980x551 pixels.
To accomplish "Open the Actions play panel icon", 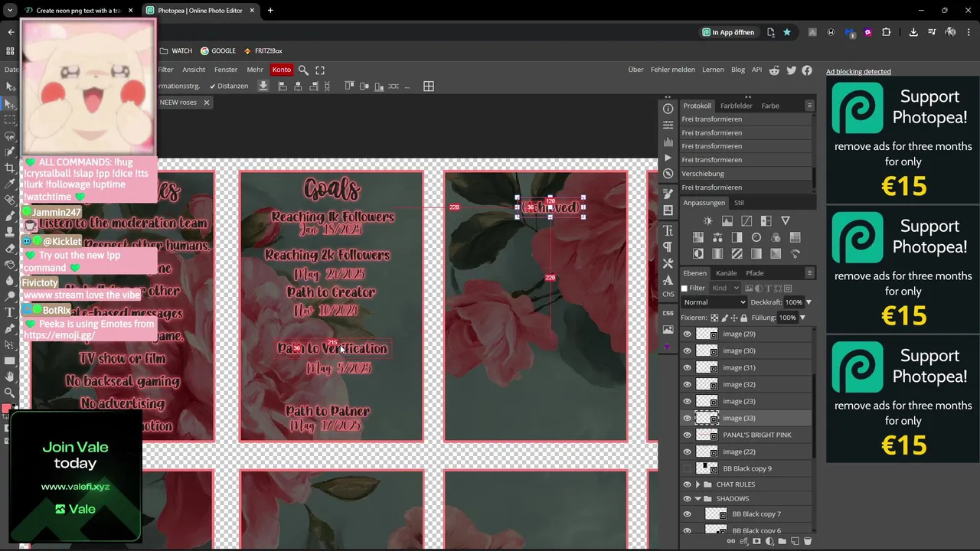I will pyautogui.click(x=668, y=158).
